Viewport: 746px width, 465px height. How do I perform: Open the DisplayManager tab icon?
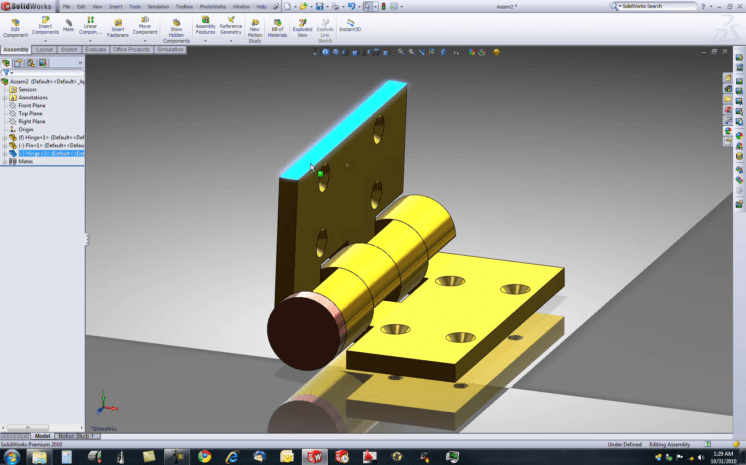pos(43,63)
